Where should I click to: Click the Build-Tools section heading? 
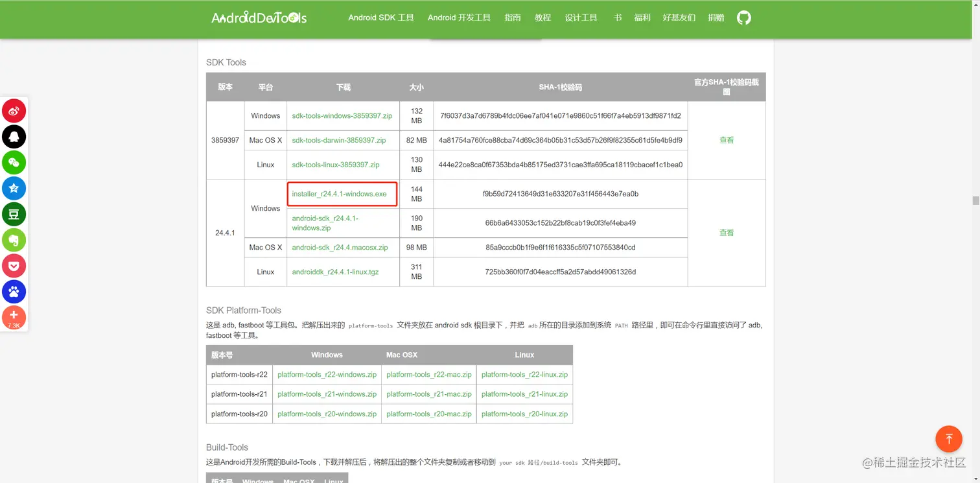227,447
